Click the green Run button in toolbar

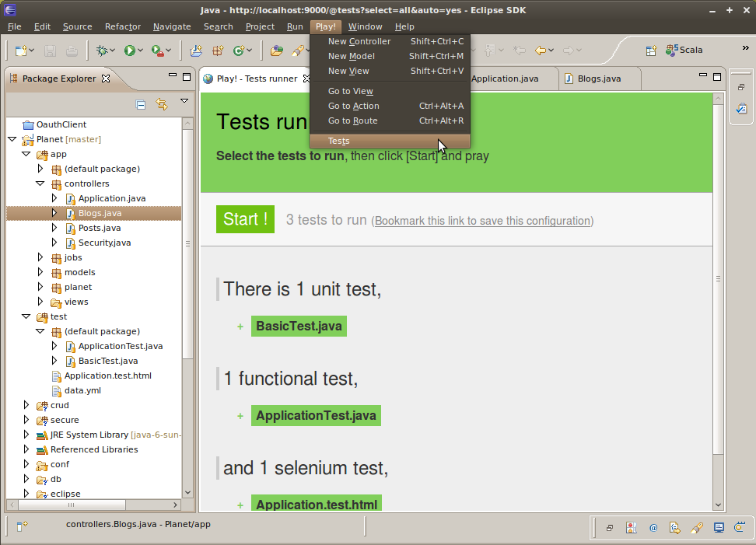(129, 51)
